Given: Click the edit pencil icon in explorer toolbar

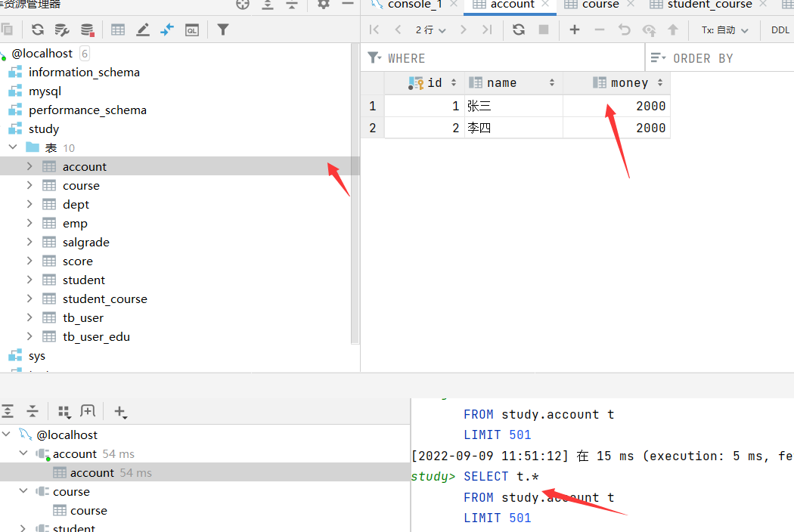Looking at the screenshot, I should coord(143,30).
